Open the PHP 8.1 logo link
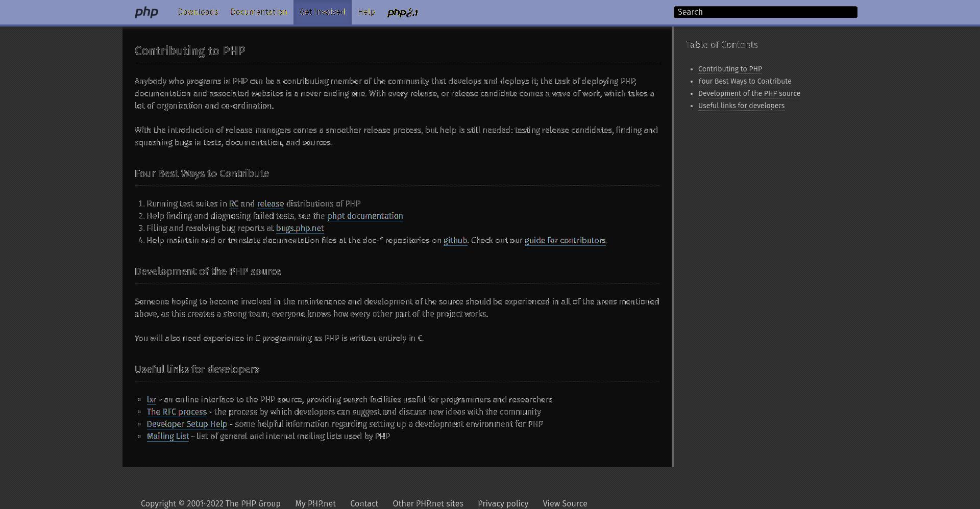This screenshot has height=509, width=980. pos(403,12)
